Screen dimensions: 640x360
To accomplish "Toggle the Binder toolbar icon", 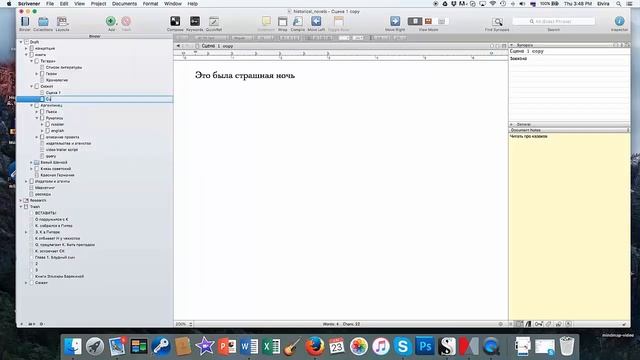I will click(x=25, y=22).
